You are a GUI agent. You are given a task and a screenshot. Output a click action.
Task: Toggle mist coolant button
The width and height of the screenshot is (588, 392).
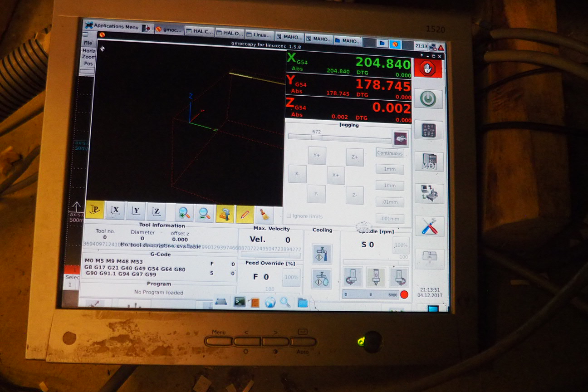[x=322, y=279]
